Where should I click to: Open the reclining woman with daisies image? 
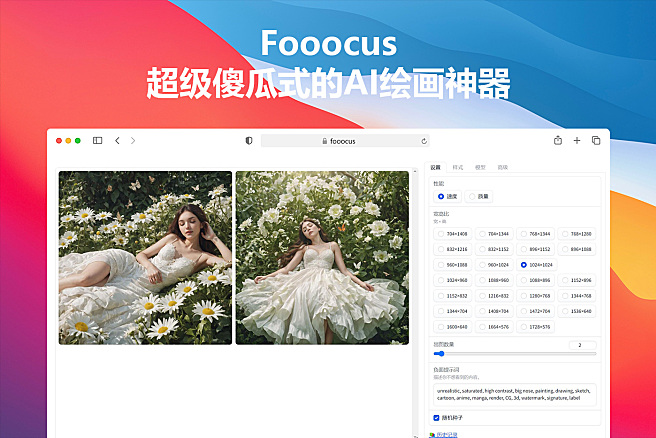click(145, 258)
